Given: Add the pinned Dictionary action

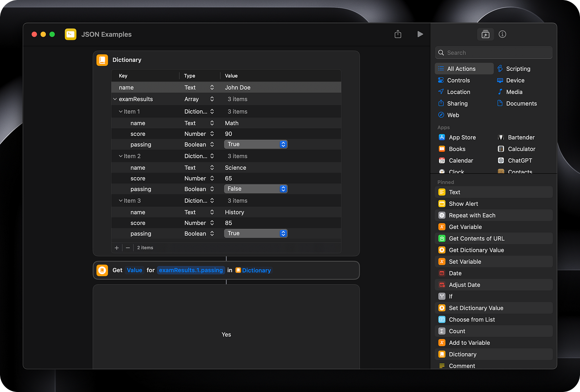Looking at the screenshot, I should click(494, 354).
